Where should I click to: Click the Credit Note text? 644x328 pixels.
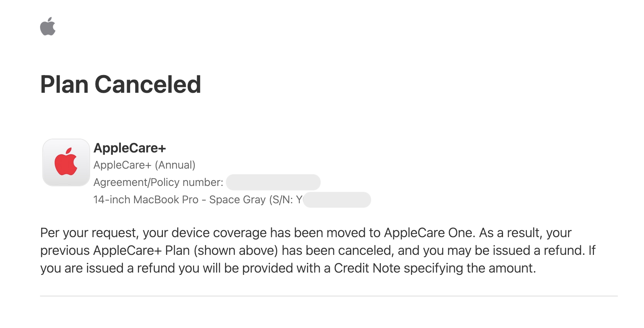tap(367, 268)
